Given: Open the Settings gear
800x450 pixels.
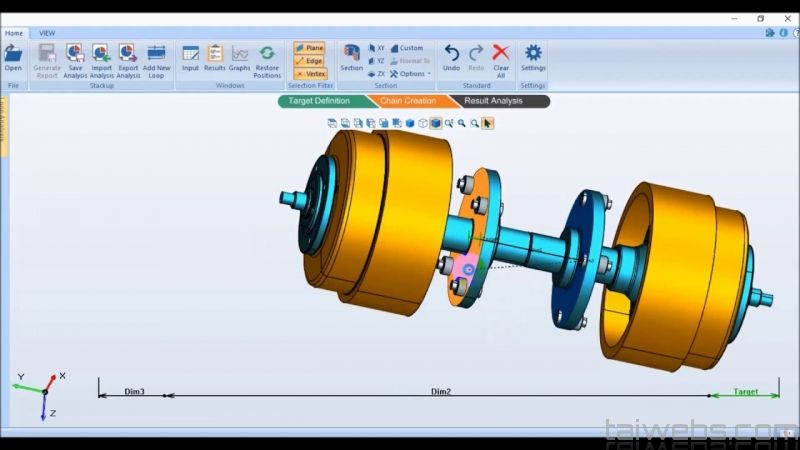Looking at the screenshot, I should coord(533,58).
